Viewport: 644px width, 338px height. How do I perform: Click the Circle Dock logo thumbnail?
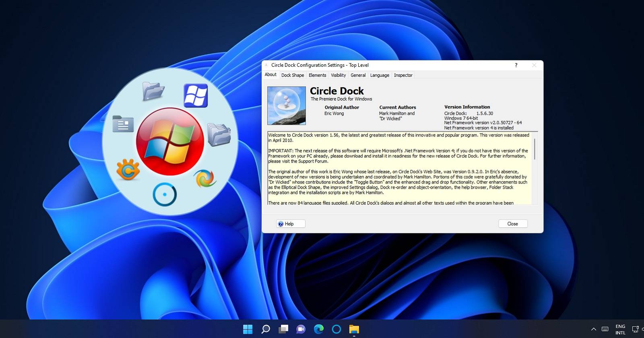click(287, 105)
